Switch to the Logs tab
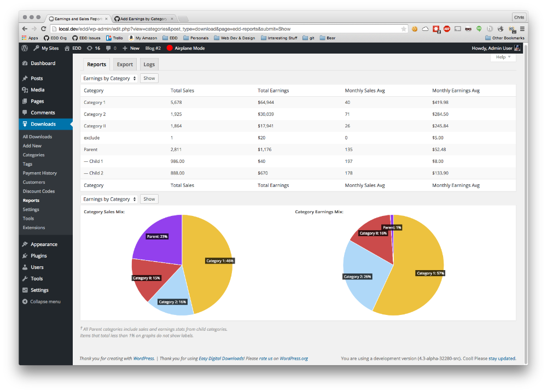Screen dimensions: 547x392 (x=149, y=65)
